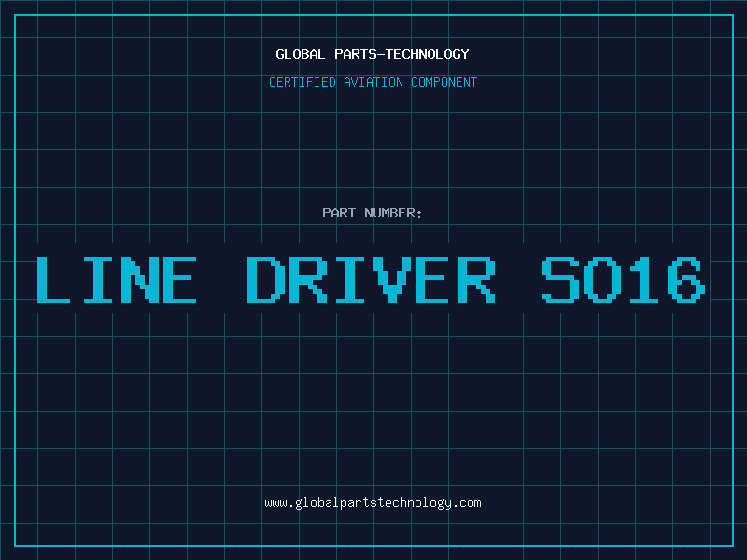The width and height of the screenshot is (747, 560).
Task: Select PARTS-TECHNOLOGY in the header title
Action: click(402, 54)
